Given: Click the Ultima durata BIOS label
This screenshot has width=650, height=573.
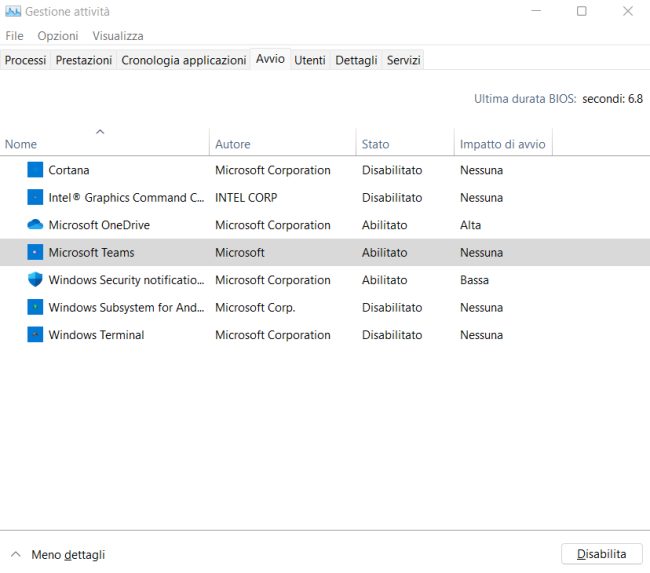Looking at the screenshot, I should (x=525, y=99).
